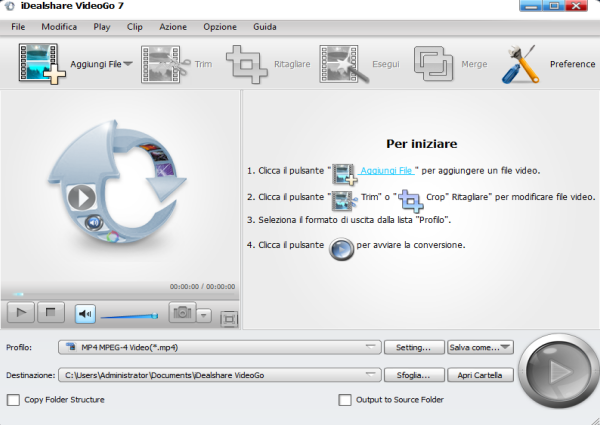Screen dimensions: 600x425
Task: Click the Destinazione: label
Action: 31,375
